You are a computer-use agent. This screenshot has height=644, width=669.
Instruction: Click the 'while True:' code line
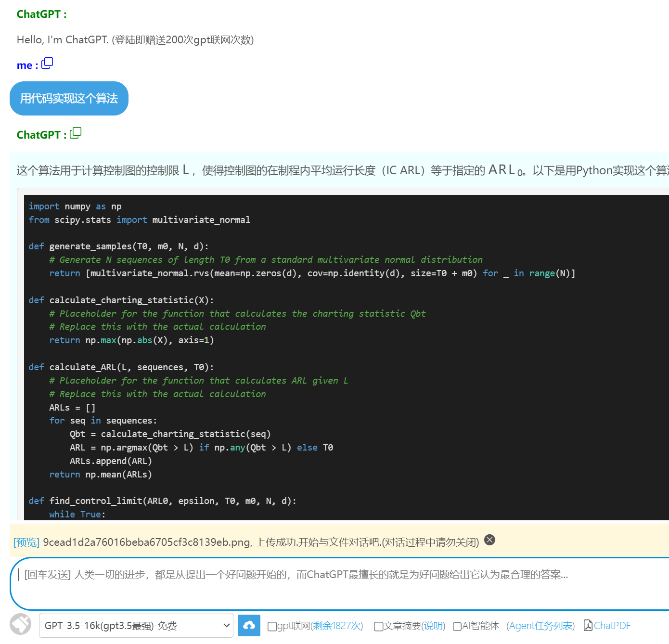(x=77, y=514)
